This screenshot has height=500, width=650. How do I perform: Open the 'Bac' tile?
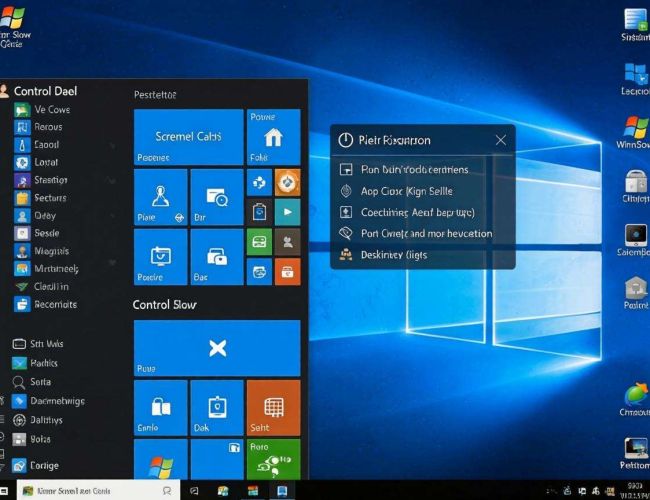(217, 257)
